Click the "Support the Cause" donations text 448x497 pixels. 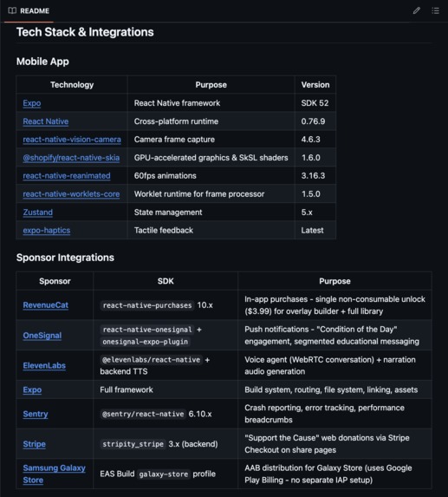point(327,444)
